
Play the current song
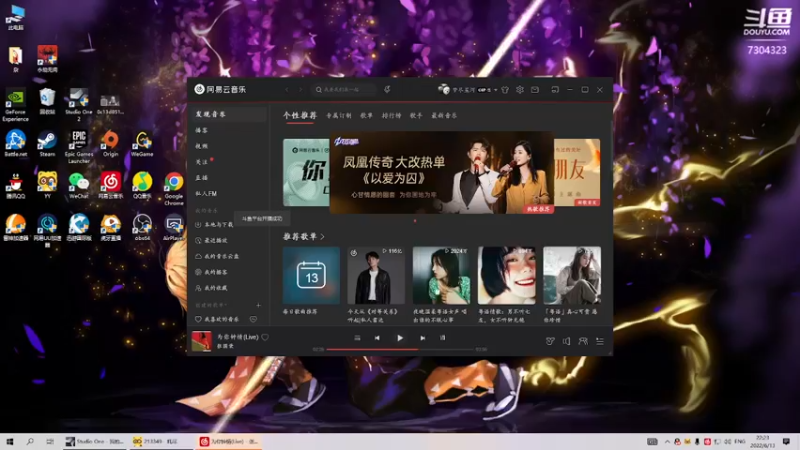coord(399,338)
